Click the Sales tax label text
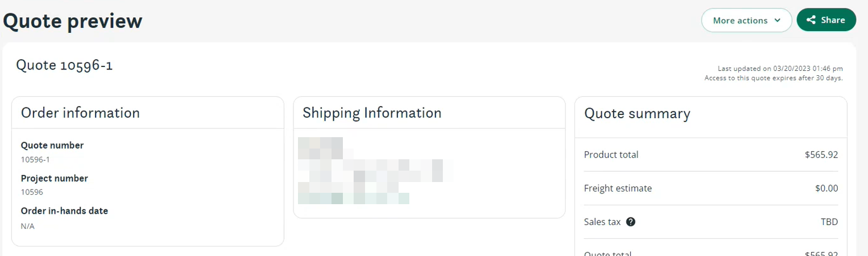The width and height of the screenshot is (868, 256). pyautogui.click(x=602, y=222)
